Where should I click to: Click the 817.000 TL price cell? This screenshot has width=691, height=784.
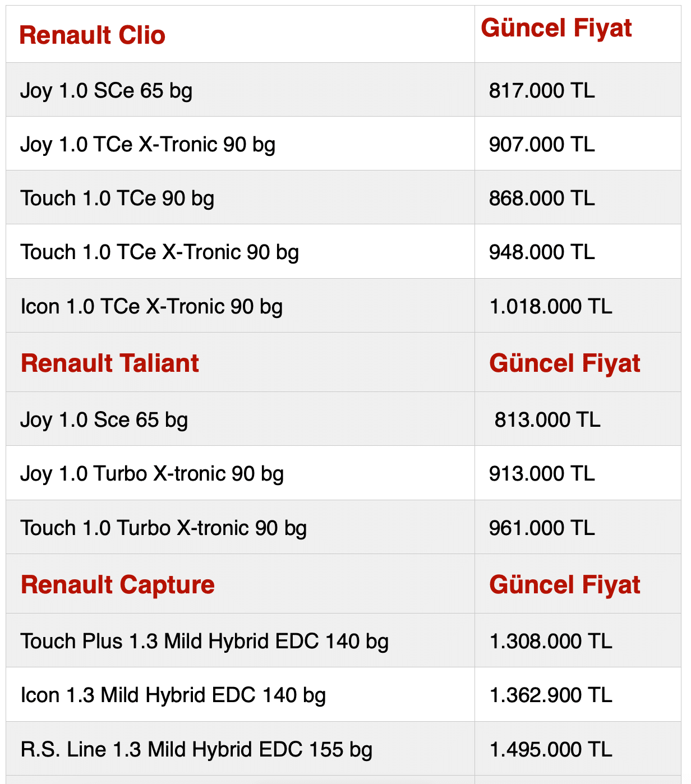pyautogui.click(x=542, y=90)
